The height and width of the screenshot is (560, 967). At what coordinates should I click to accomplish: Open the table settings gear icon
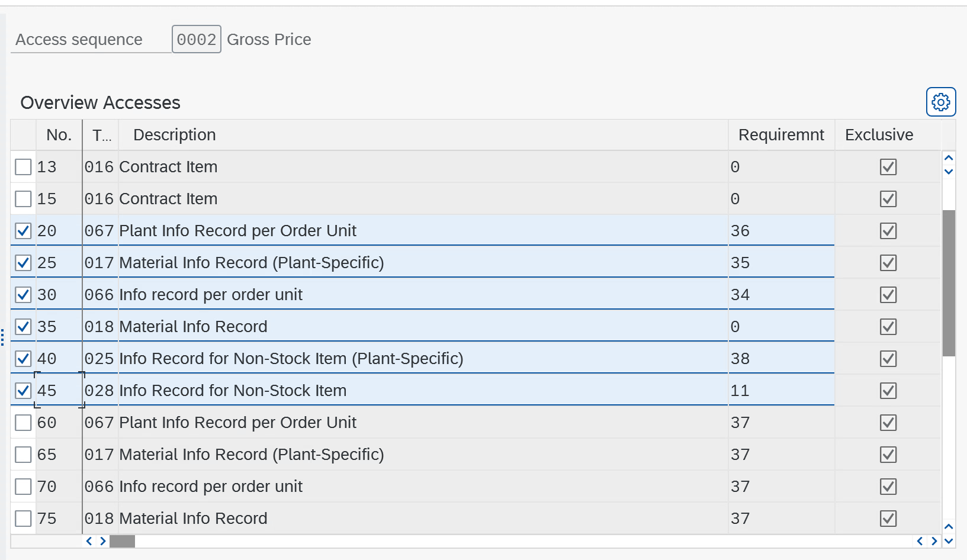[x=940, y=102]
